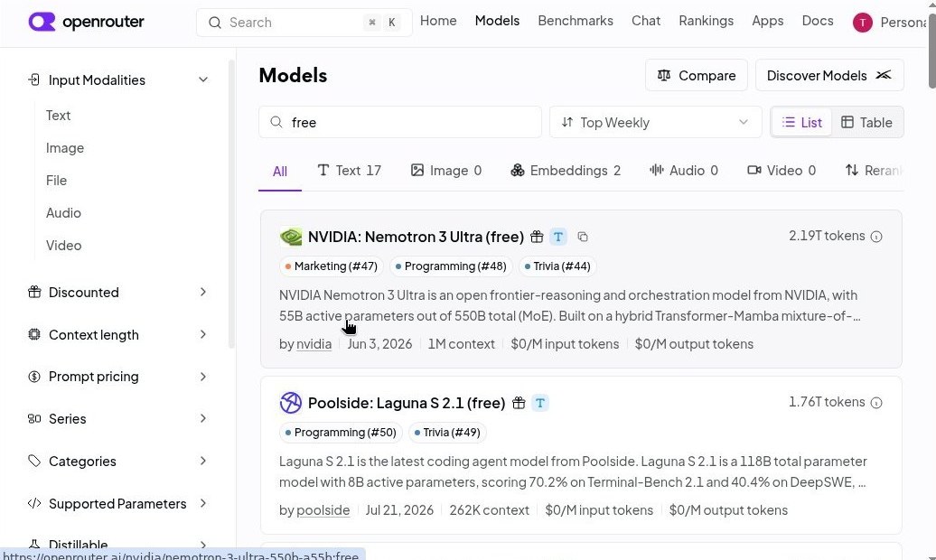Image resolution: width=936 pixels, height=560 pixels.
Task: Filter by Image input modality
Action: (x=64, y=147)
